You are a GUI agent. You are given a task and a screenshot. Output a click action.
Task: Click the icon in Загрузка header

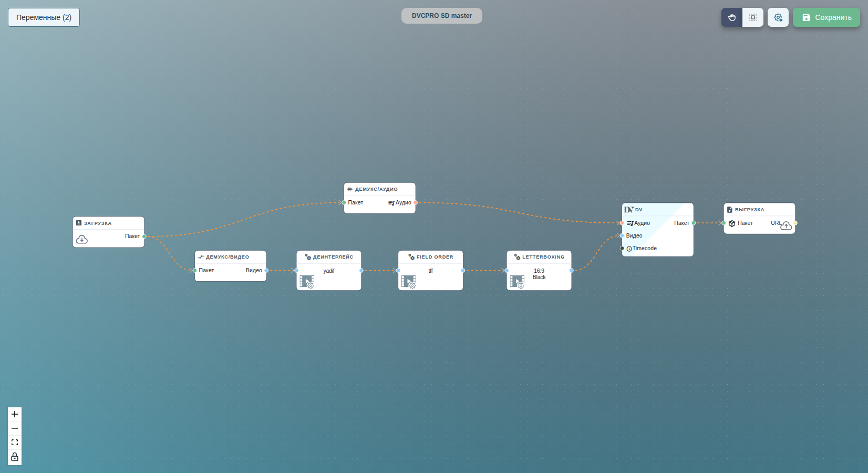[x=79, y=223]
